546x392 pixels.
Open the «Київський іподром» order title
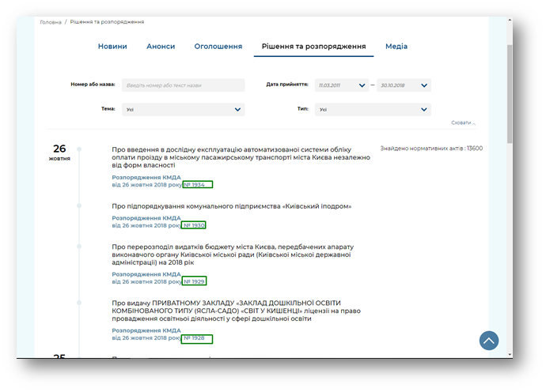[x=231, y=206]
